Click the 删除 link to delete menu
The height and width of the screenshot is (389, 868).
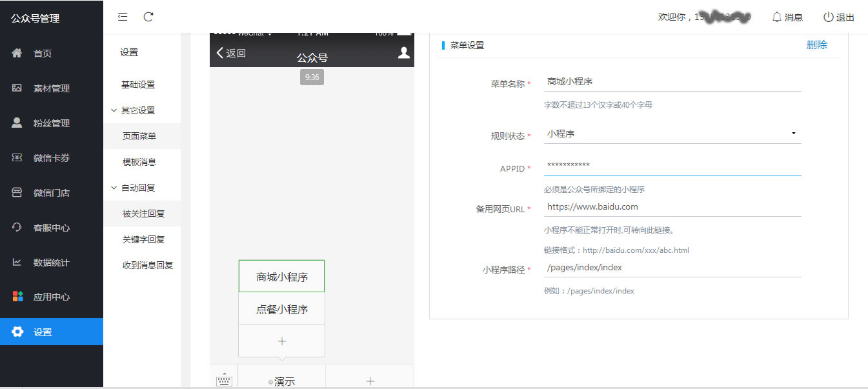816,45
